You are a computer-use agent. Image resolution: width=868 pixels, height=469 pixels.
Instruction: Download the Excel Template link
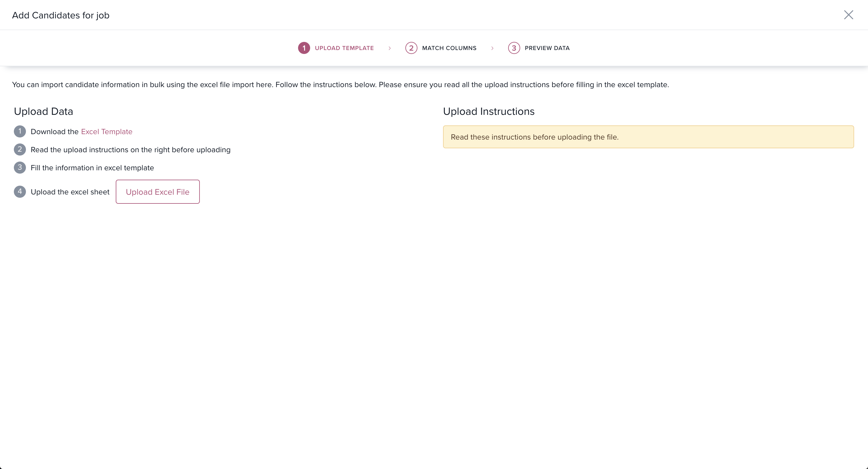[106, 131]
